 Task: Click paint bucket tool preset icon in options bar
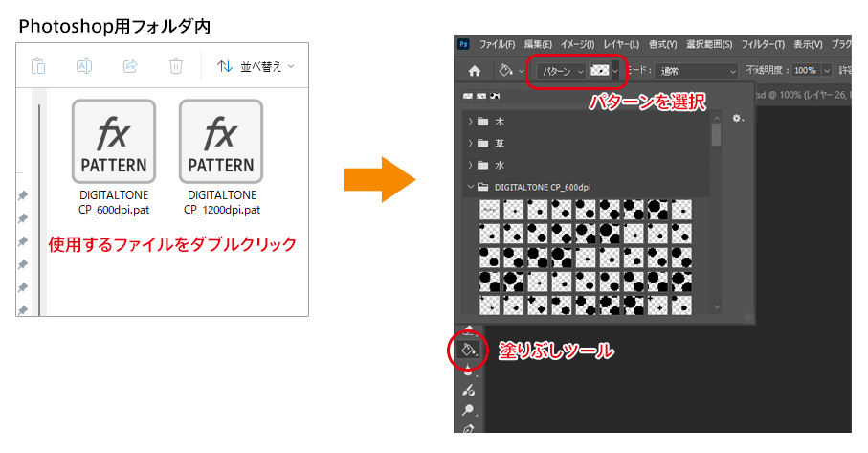(x=505, y=70)
